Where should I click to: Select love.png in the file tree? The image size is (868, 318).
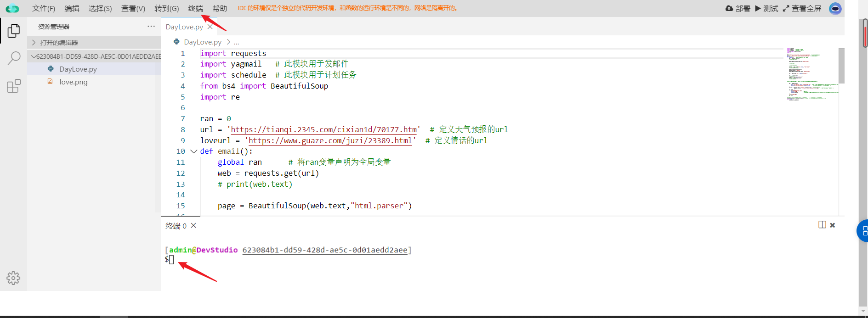point(94,82)
